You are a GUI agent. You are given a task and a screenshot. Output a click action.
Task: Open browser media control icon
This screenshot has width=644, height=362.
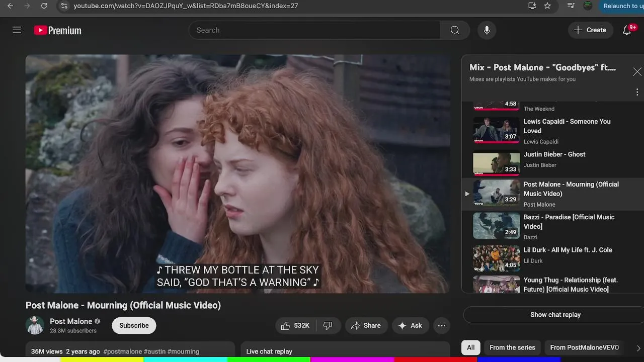coord(571,6)
